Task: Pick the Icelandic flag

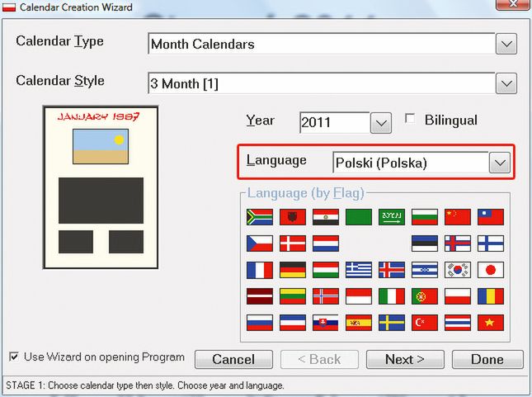Action: point(392,270)
